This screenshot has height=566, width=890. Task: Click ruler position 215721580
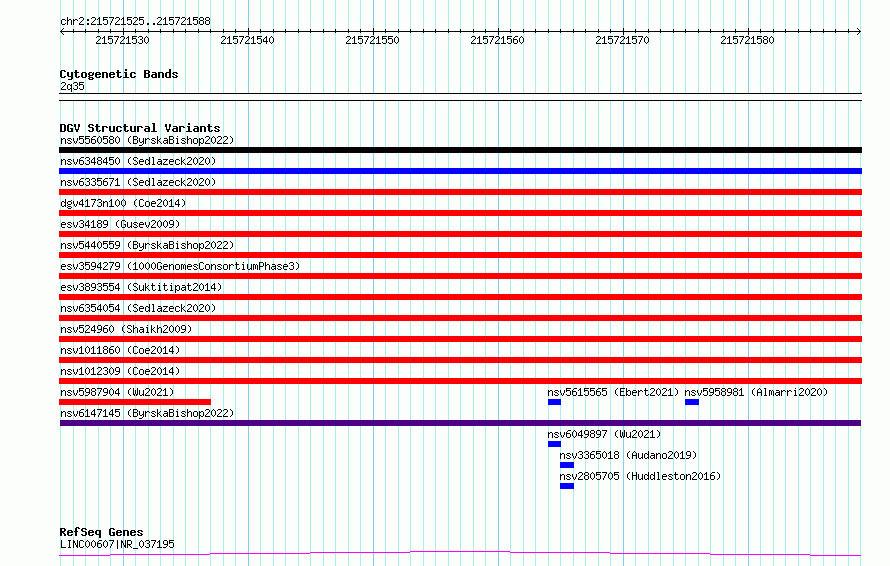747,40
